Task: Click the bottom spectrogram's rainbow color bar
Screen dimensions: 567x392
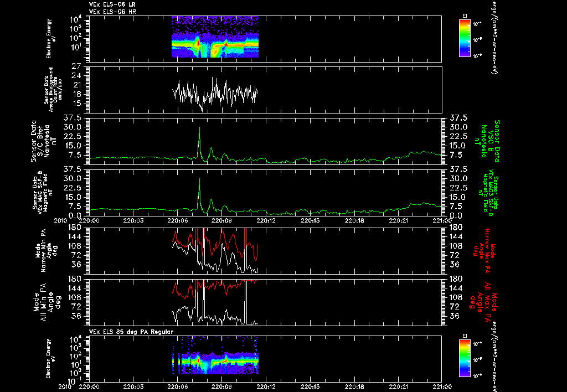Action: click(x=465, y=359)
